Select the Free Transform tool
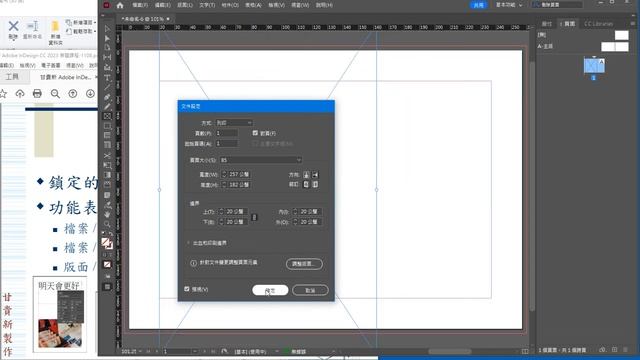 point(107,165)
